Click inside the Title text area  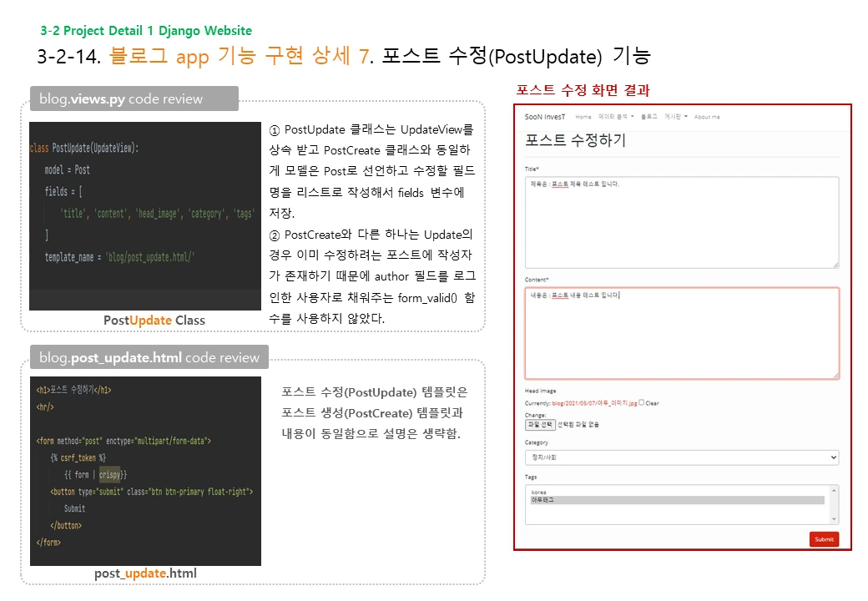(681, 223)
